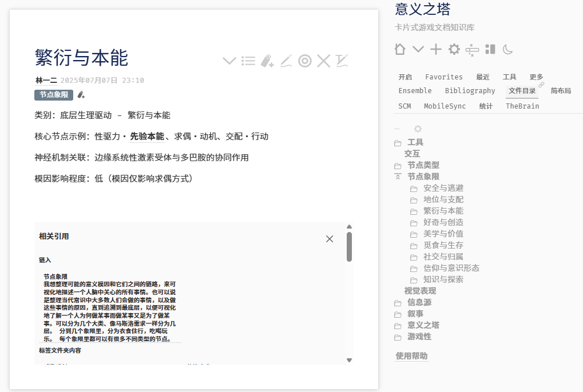Click the 节点象限 tag pill
Viewport: 583px width, 392px height.
click(x=54, y=95)
